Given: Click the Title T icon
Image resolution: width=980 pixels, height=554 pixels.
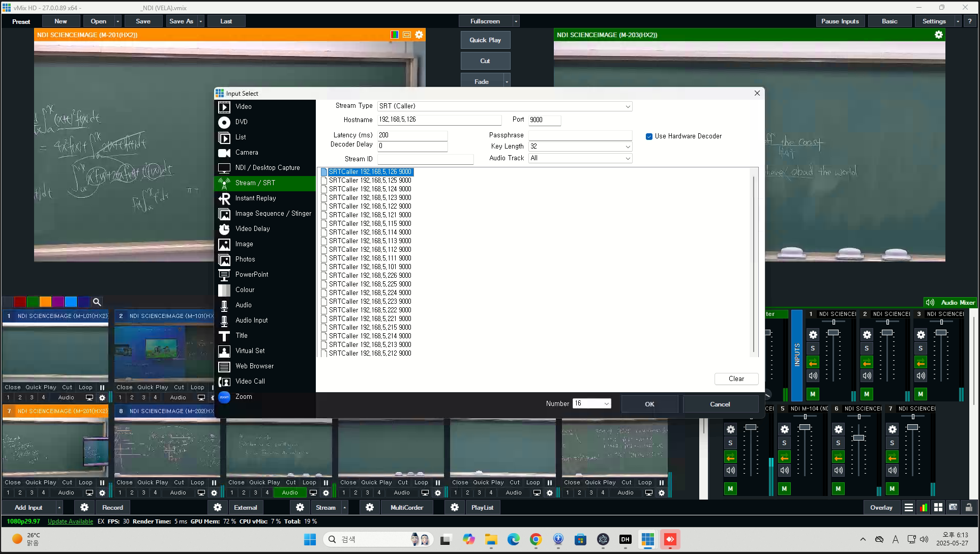Looking at the screenshot, I should click(224, 336).
